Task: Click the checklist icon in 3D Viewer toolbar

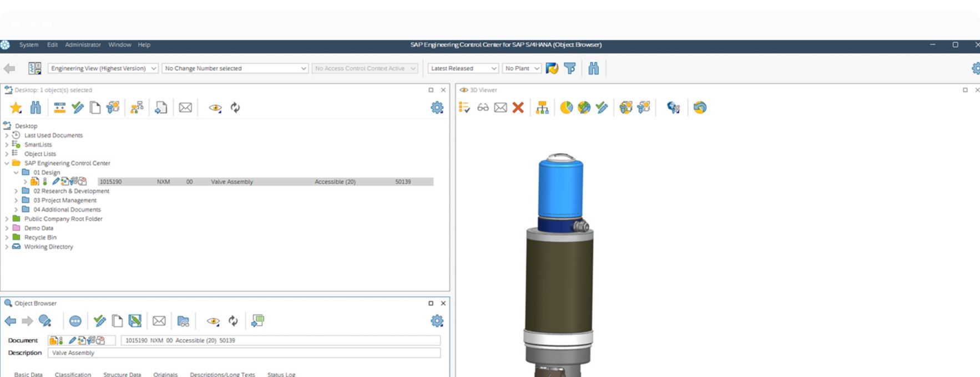Action: tap(464, 108)
